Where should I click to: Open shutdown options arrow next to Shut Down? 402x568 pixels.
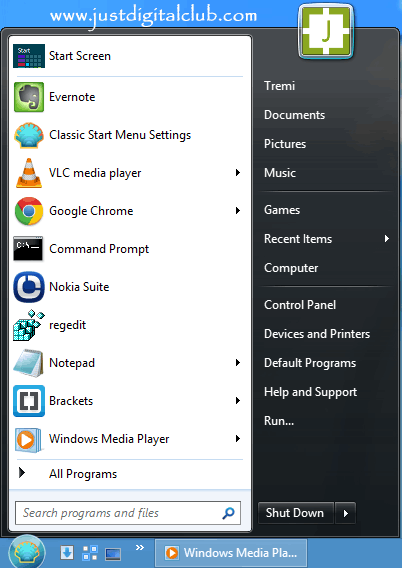click(346, 513)
